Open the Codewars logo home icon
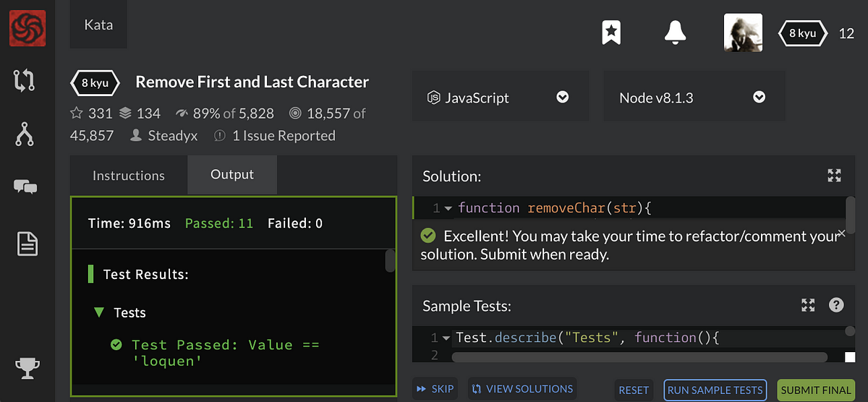The height and width of the screenshot is (402, 868). click(x=27, y=28)
